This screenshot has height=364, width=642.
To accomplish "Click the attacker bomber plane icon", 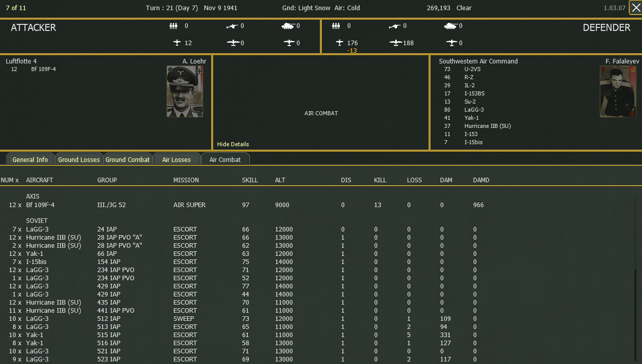I will (x=233, y=43).
